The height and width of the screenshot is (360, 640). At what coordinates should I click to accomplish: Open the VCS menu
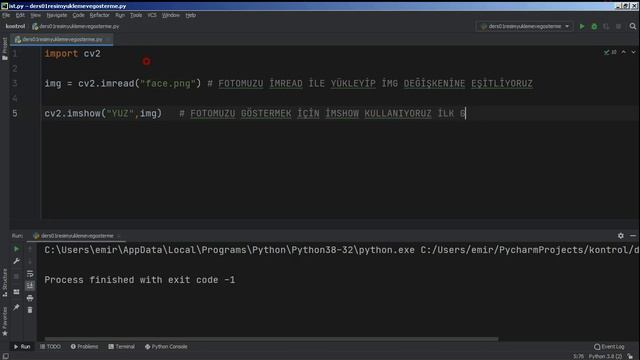[152, 15]
